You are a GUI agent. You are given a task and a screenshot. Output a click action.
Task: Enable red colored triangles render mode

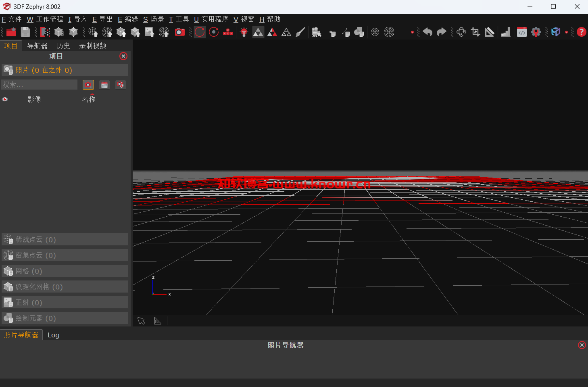(272, 32)
